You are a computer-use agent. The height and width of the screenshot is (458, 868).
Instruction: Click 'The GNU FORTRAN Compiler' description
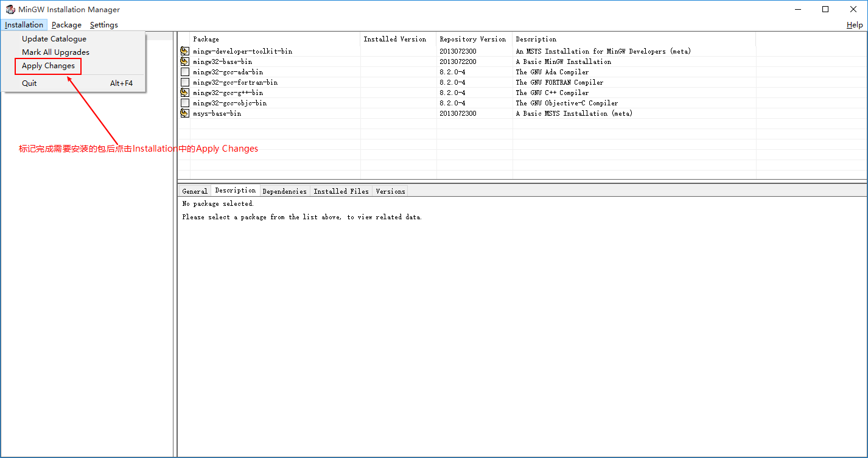pos(559,82)
